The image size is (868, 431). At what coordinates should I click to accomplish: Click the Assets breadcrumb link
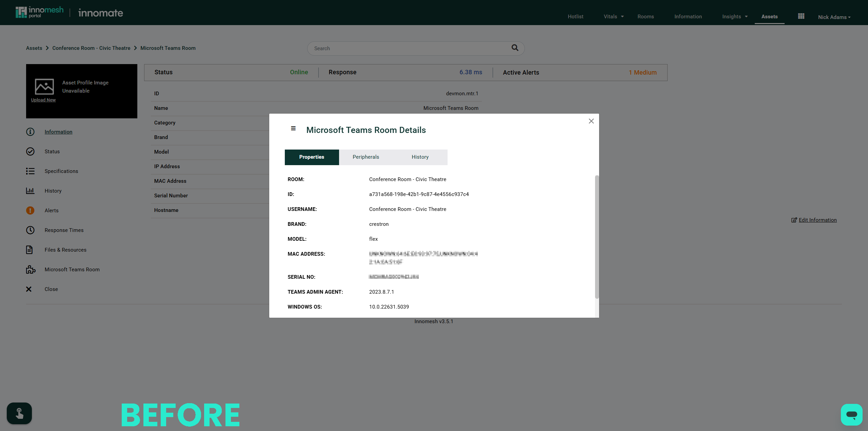[x=34, y=48]
